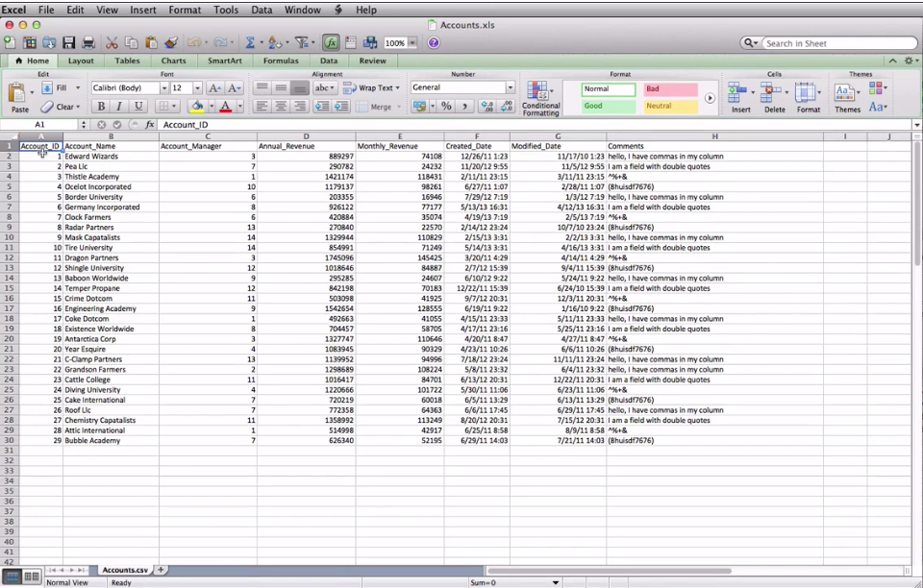Cut selection with scissors icon
The image size is (923, 588).
pos(112,42)
